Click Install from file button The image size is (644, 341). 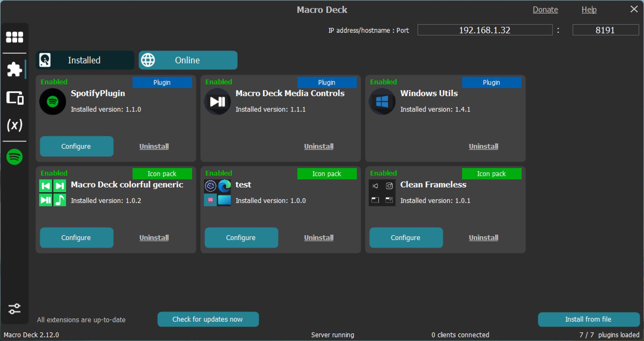[x=588, y=319]
